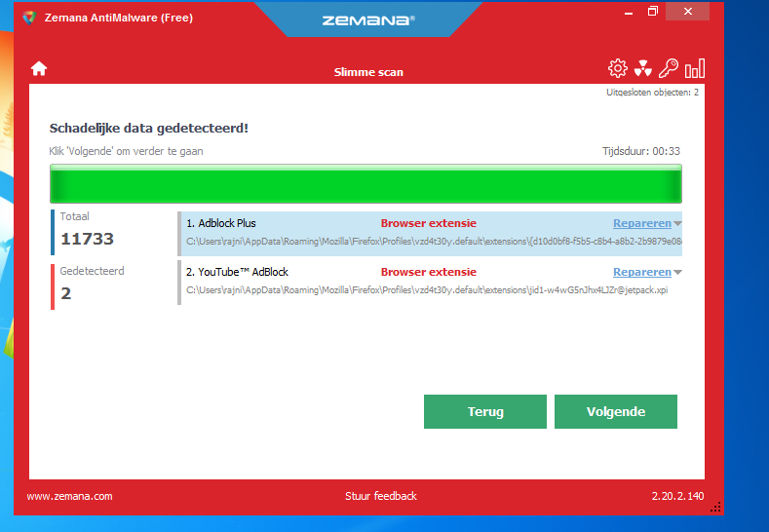
Task: Go to the Home screen icon
Action: pos(39,68)
